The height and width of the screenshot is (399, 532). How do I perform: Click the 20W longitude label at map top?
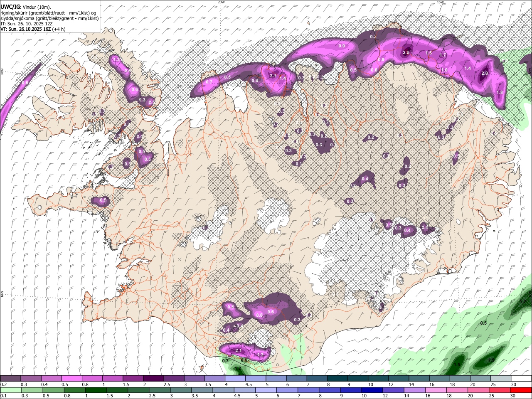[x=221, y=2]
